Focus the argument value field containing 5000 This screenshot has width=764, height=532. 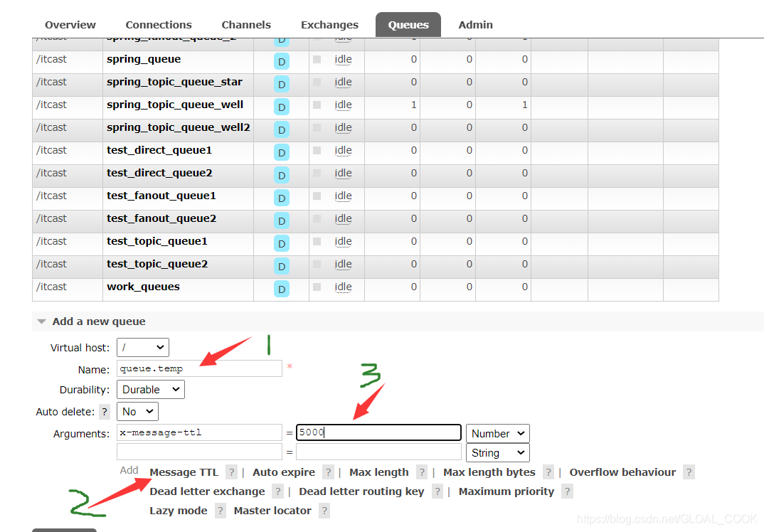click(x=378, y=432)
